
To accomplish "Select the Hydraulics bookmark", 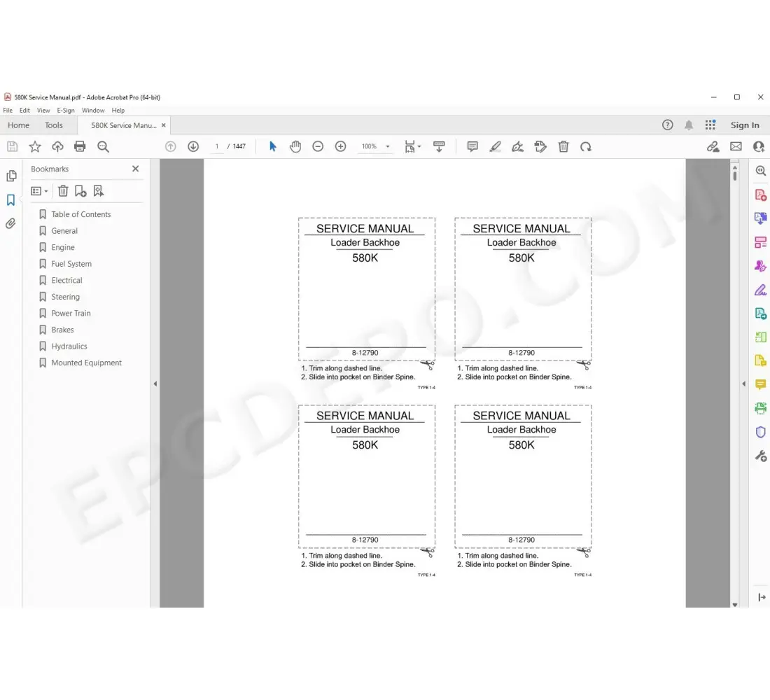I will [x=70, y=346].
